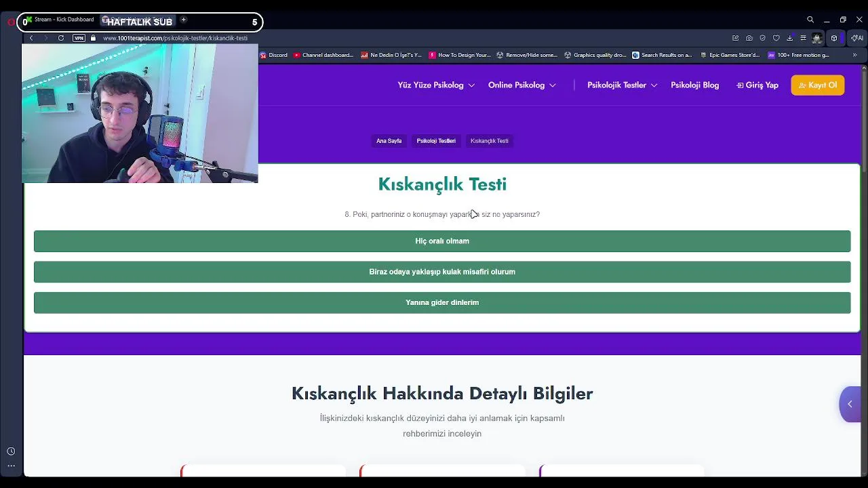Go to the Psikoloji Testleri breadcrumb

pyautogui.click(x=436, y=141)
